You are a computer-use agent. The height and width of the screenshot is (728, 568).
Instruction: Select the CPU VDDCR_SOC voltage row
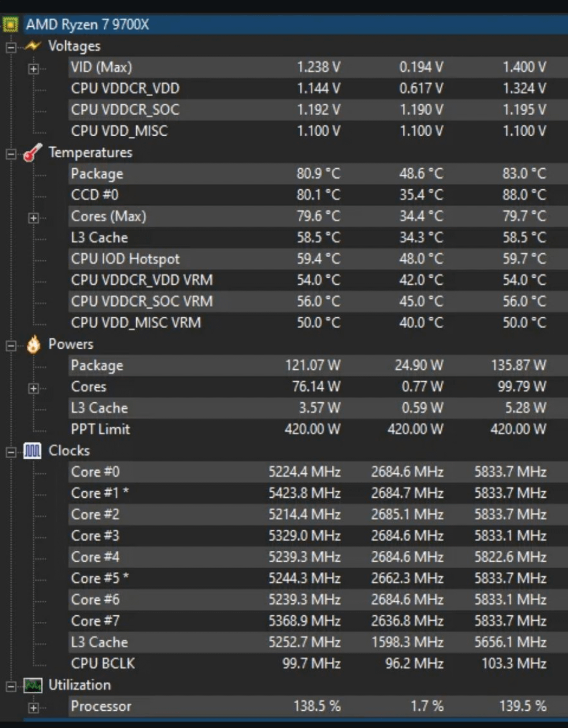click(318, 109)
